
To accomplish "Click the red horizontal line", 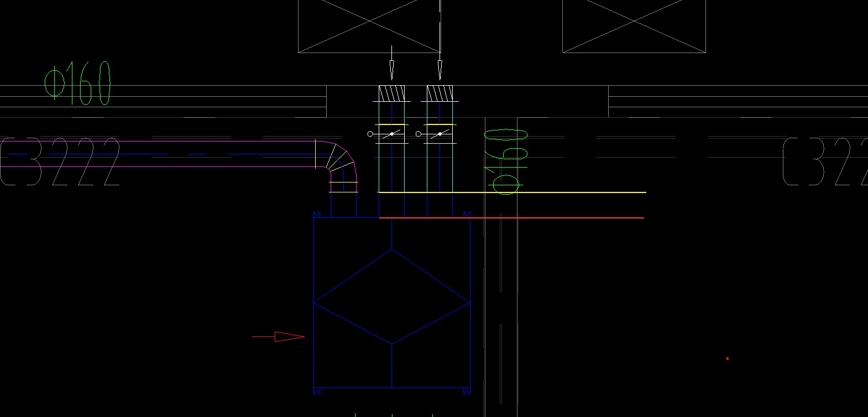I will [x=511, y=218].
